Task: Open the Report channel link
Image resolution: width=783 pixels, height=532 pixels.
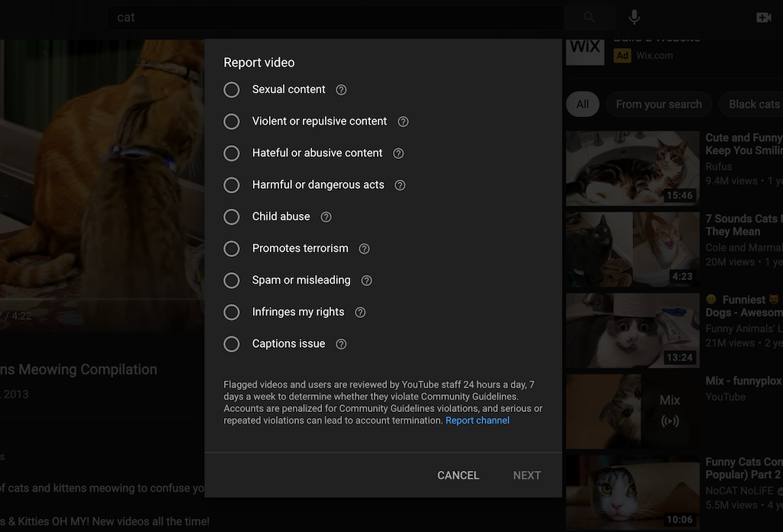Action: click(477, 420)
